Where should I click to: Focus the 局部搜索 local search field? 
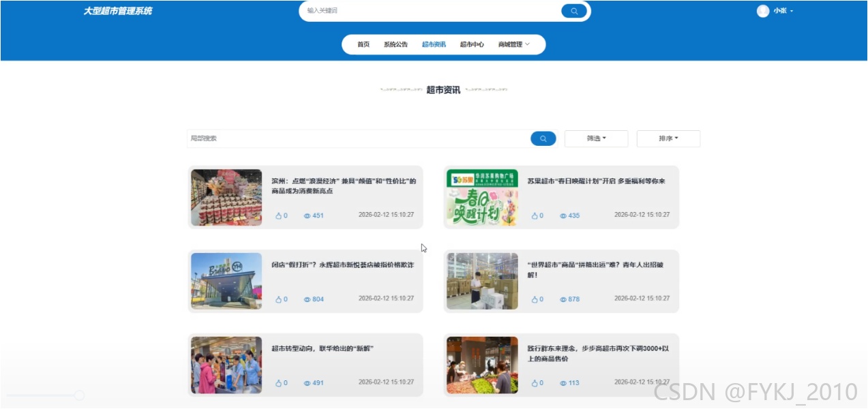pos(359,138)
